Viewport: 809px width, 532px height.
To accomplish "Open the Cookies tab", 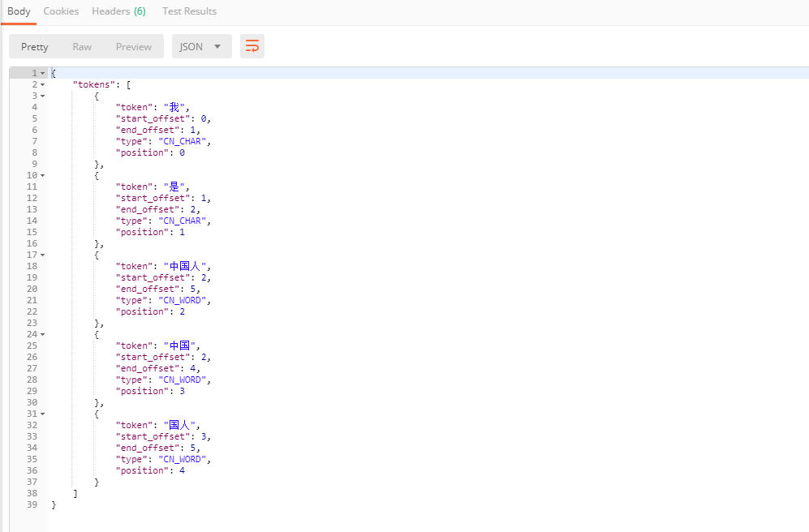I will pyautogui.click(x=61, y=11).
